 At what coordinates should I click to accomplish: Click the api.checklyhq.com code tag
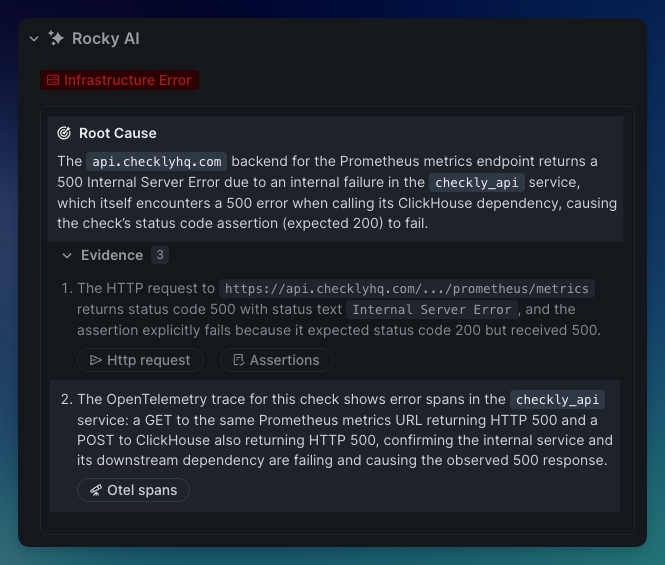point(156,162)
